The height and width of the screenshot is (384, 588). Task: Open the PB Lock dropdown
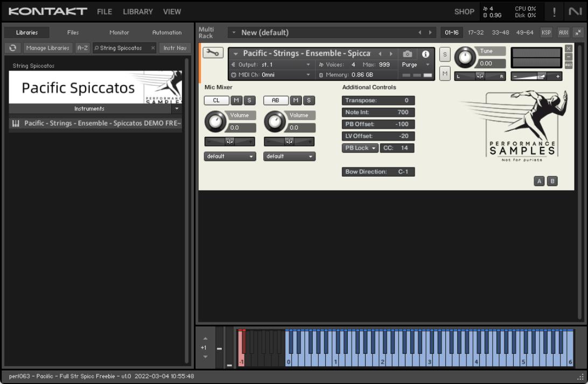(360, 148)
